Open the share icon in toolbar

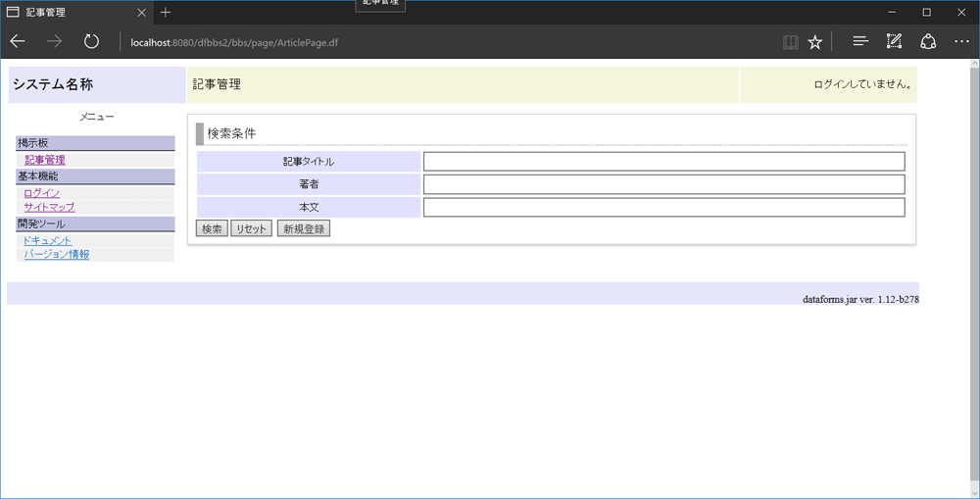point(928,42)
